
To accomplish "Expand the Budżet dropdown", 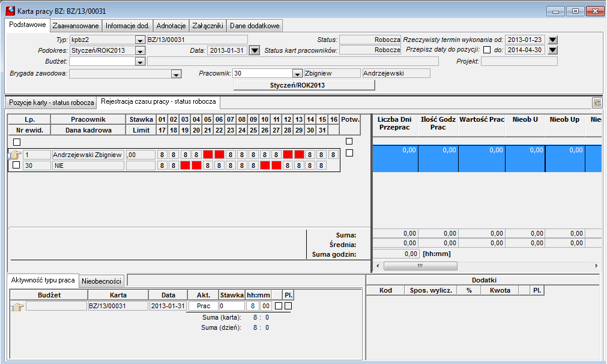I will [x=140, y=62].
